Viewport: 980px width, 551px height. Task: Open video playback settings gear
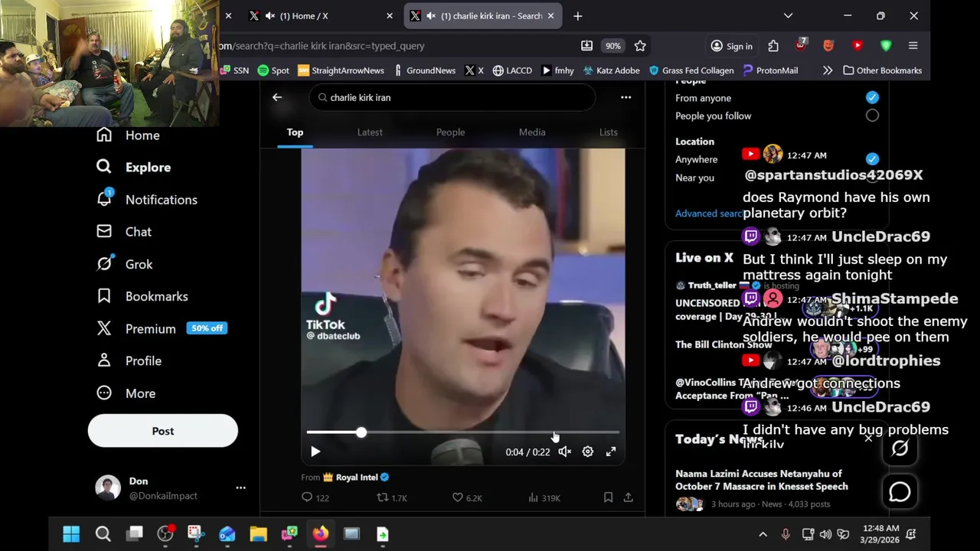[588, 452]
